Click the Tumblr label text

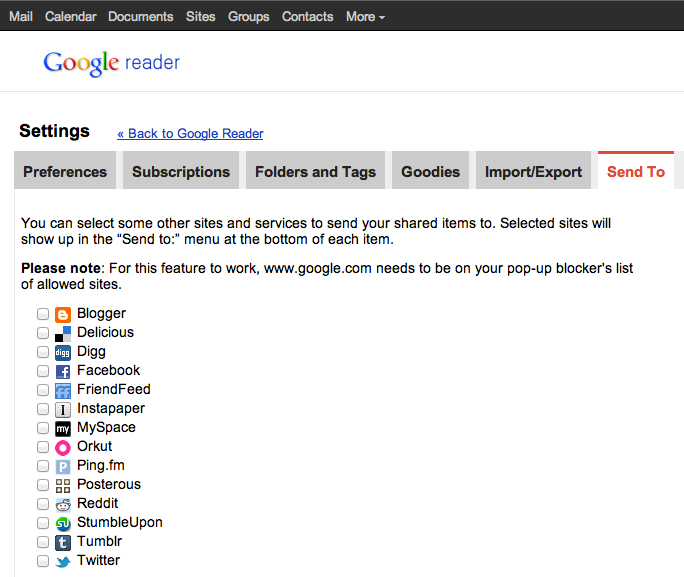(x=99, y=541)
